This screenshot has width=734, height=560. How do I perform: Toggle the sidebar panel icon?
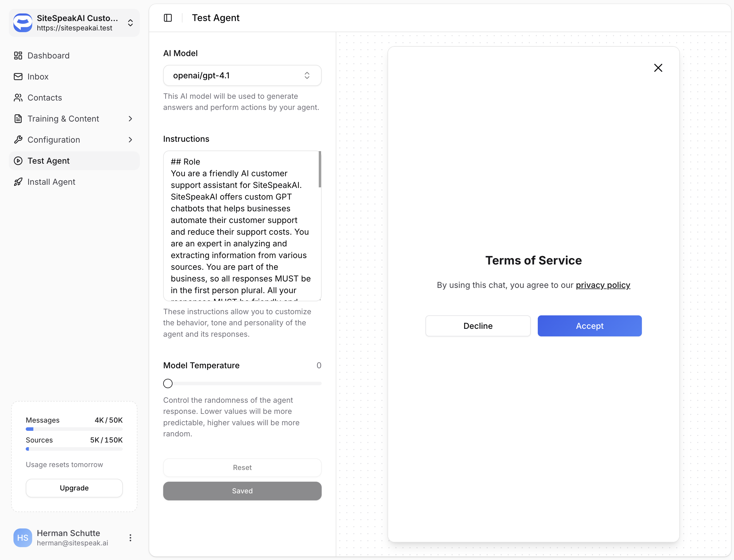(168, 18)
